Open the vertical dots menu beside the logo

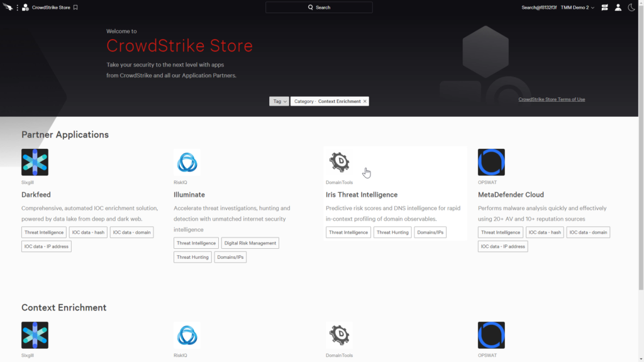coord(17,8)
